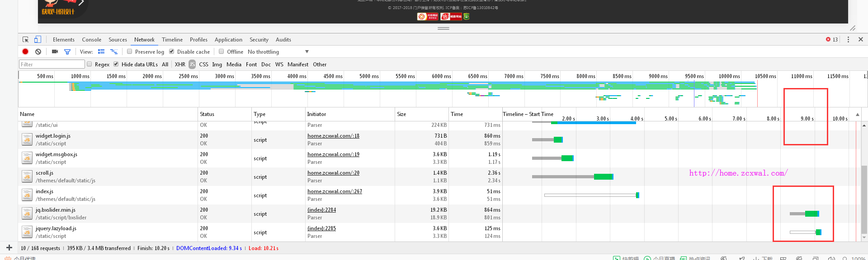Open the home.zcxwal.com/:18 initiator link
868x260 pixels.
333,136
